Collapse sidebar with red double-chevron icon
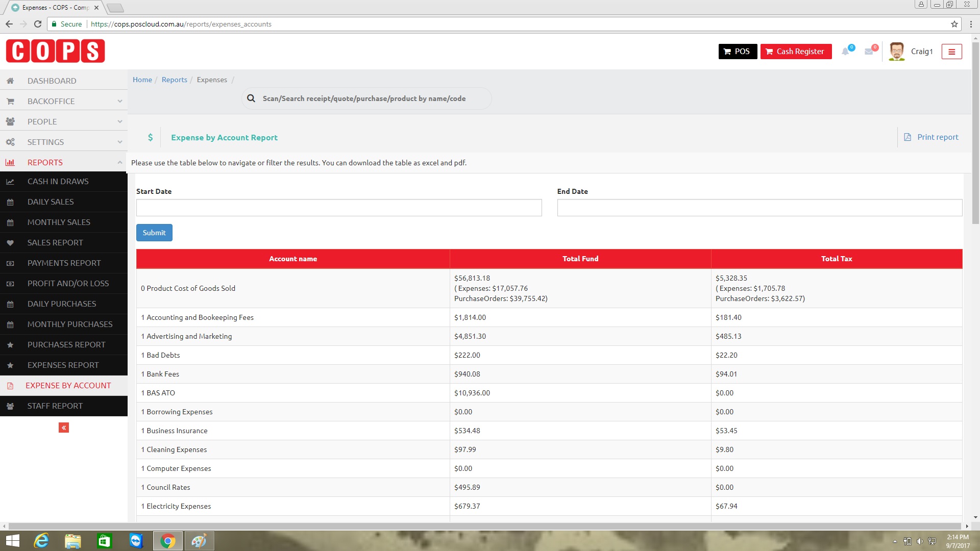This screenshot has height=551, width=980. [x=64, y=428]
